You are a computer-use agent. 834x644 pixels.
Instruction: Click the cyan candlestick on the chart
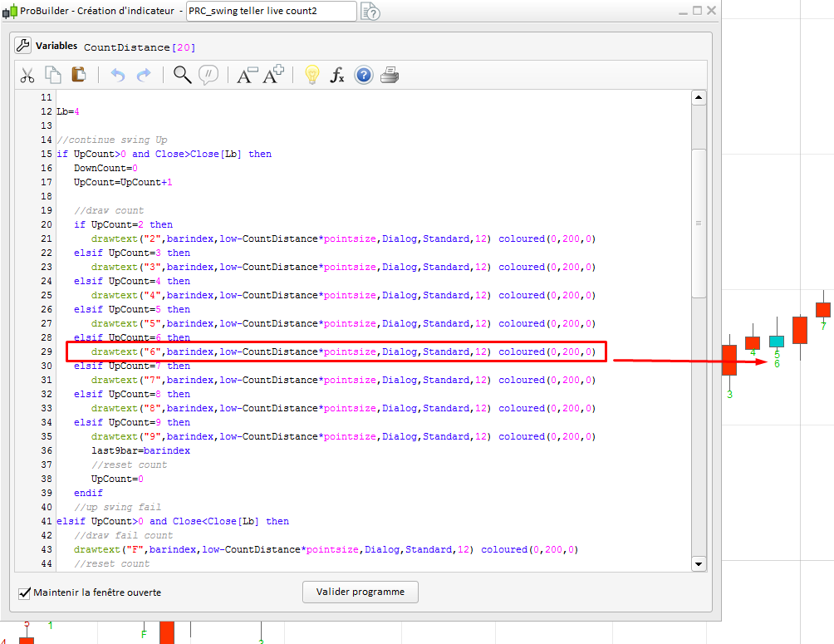pos(777,342)
